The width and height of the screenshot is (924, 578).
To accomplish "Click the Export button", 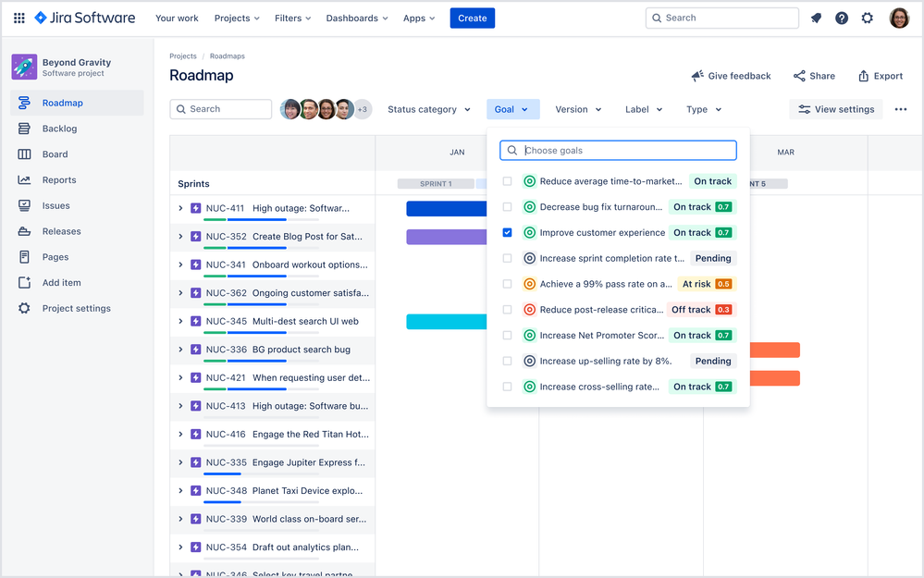I will 879,76.
